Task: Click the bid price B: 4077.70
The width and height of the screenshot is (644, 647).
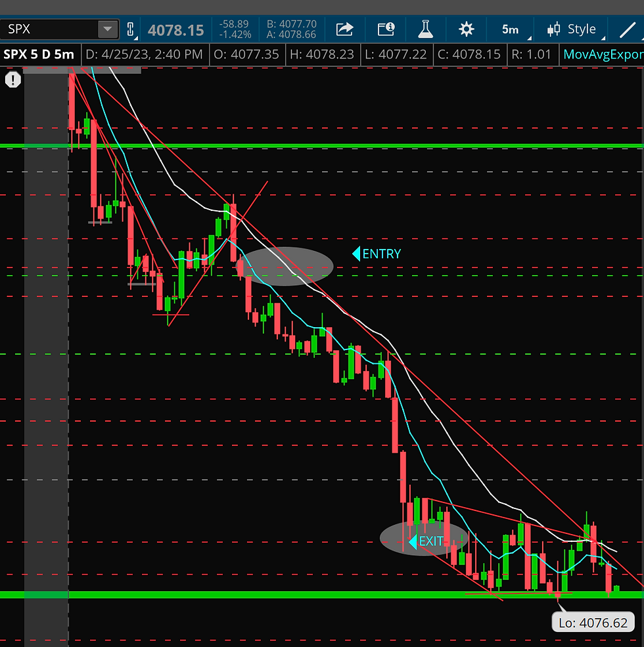Action: coord(292,24)
